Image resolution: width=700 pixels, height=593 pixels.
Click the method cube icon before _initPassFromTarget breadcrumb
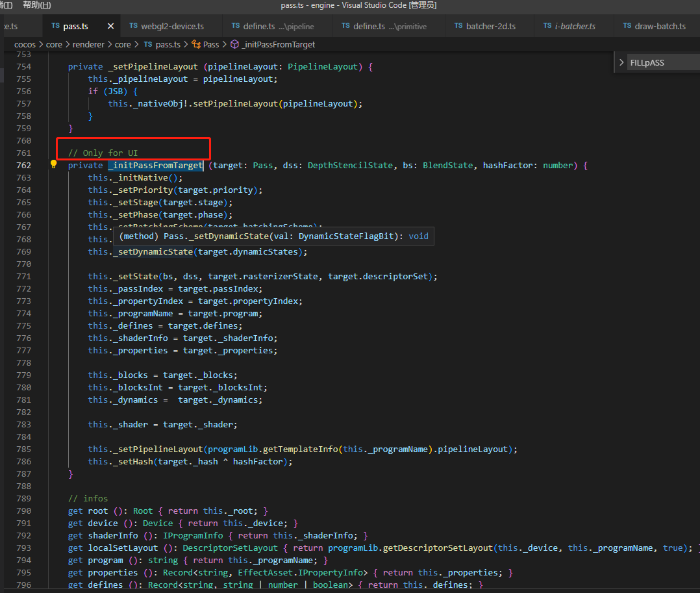(x=234, y=44)
